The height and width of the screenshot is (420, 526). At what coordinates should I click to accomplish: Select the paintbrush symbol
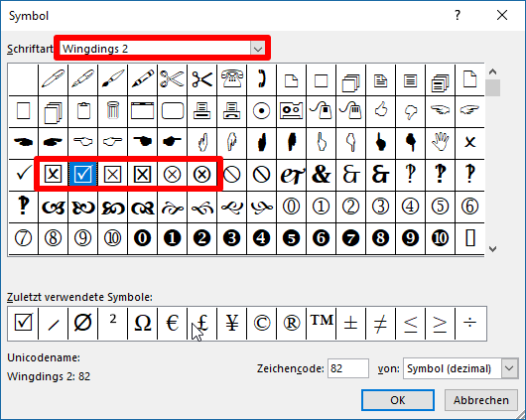pos(113,80)
